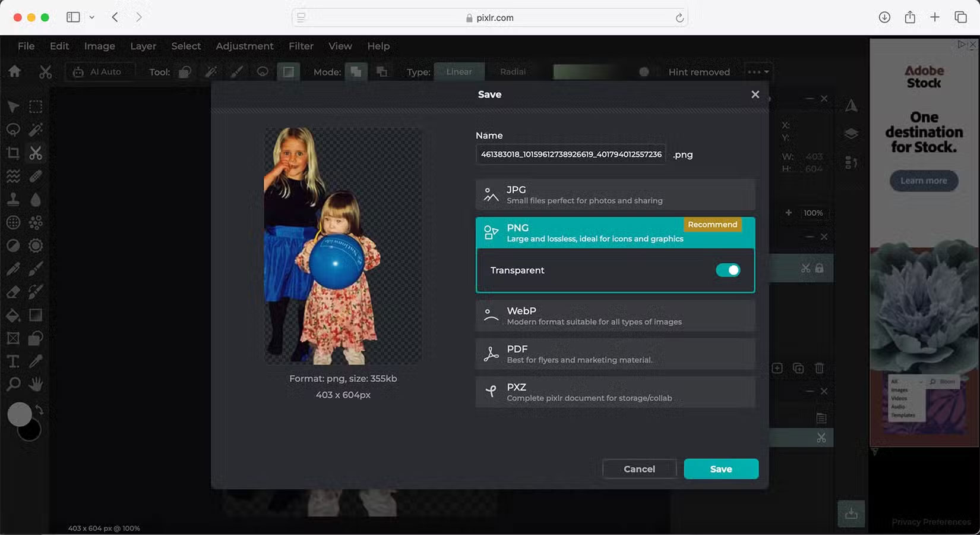
Task: Toggle the lock on the selected layer
Action: click(820, 268)
